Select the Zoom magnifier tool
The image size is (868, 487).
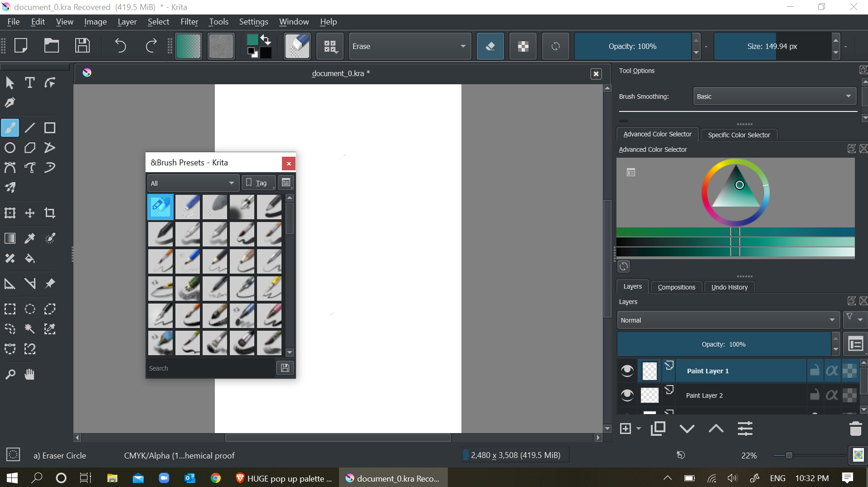10,374
